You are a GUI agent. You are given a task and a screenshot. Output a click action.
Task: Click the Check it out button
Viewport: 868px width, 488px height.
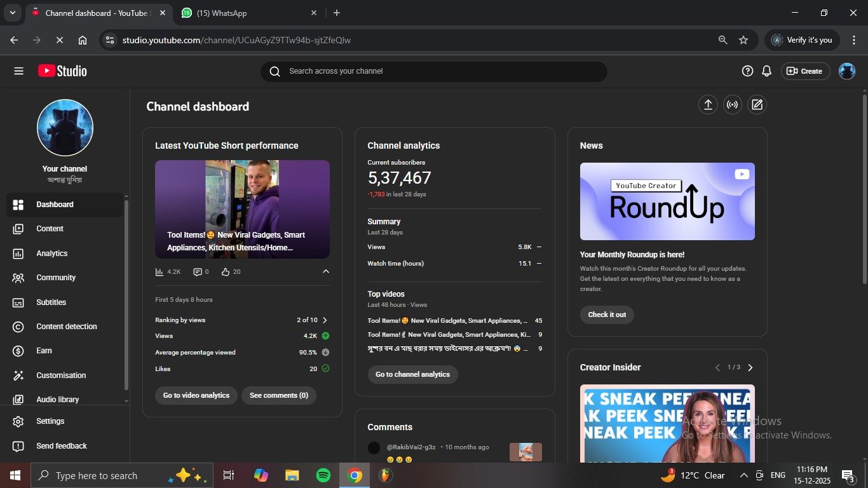[606, 315]
